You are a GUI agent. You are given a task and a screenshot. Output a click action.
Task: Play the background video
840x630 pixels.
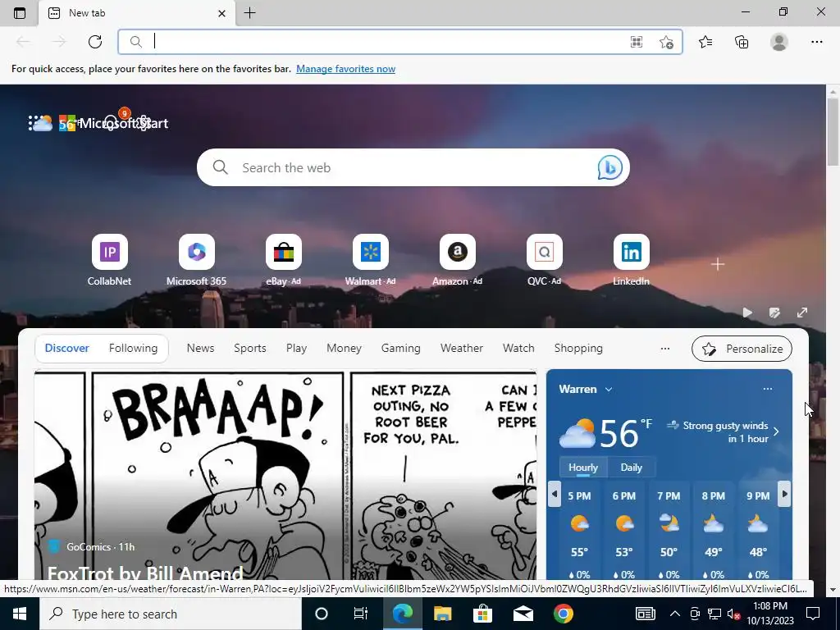click(747, 313)
